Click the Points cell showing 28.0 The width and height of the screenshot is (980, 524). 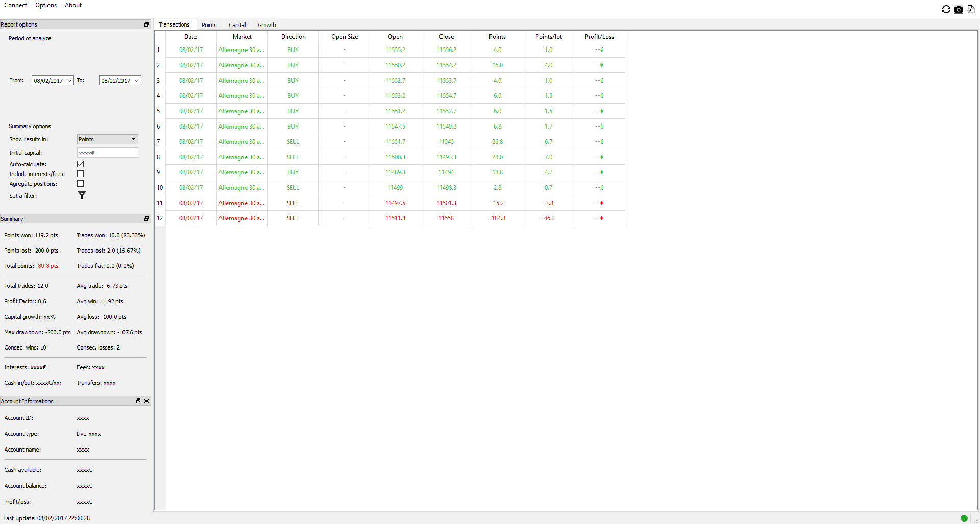point(497,157)
